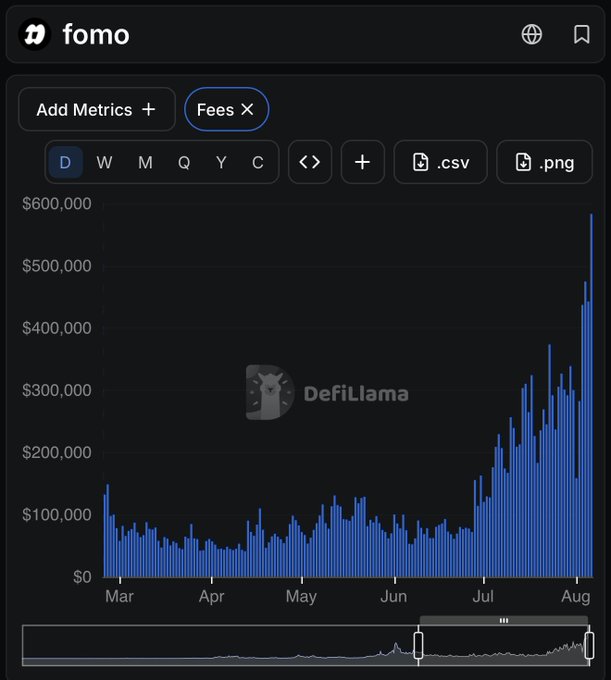Screen dimensions: 611x680
Task: Switch to Weekly (W) interval
Action: point(105,163)
